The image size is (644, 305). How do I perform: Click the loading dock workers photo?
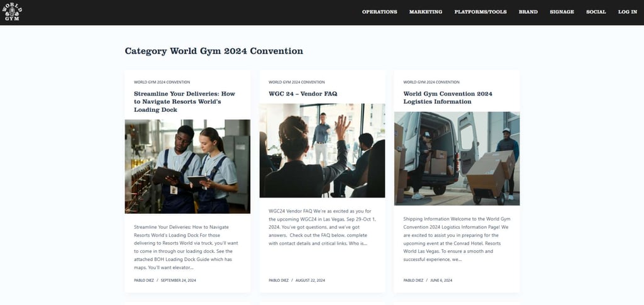tap(187, 166)
